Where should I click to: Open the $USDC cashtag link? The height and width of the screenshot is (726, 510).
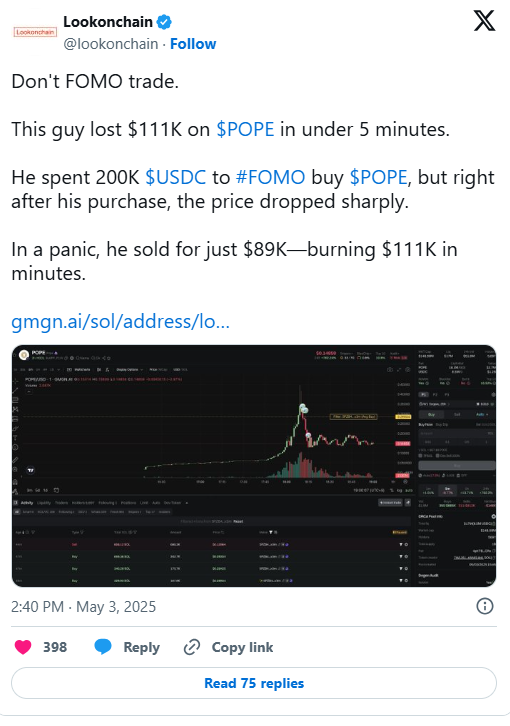coord(176,177)
